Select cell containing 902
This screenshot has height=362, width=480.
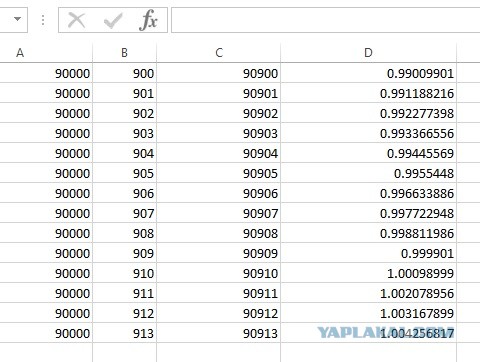click(x=124, y=113)
